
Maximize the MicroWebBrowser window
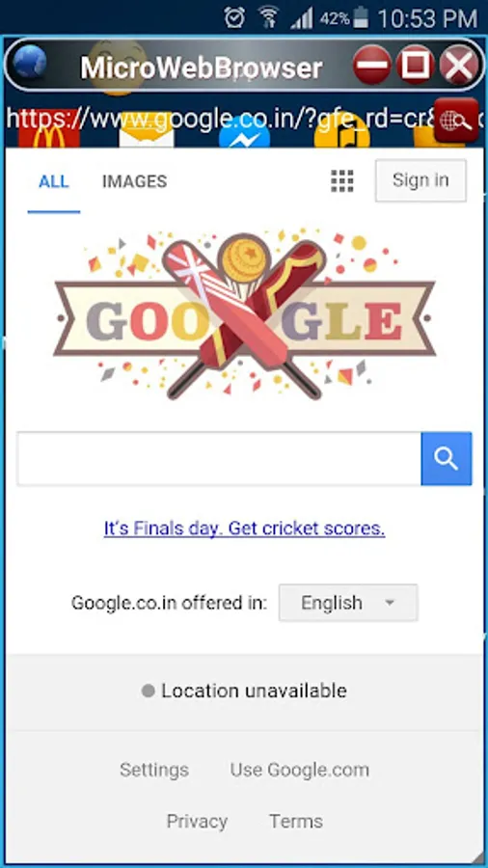point(415,65)
